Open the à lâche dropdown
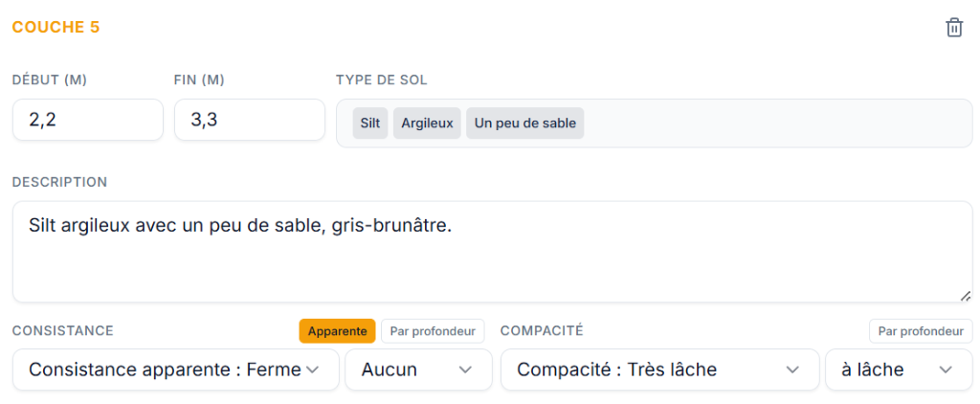Viewport: 980px width, 404px height. coord(899,370)
